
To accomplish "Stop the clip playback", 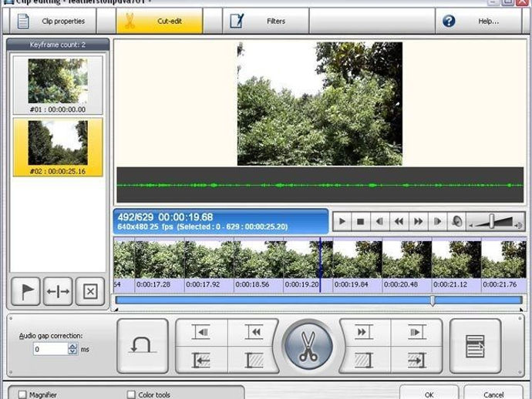I will click(361, 222).
